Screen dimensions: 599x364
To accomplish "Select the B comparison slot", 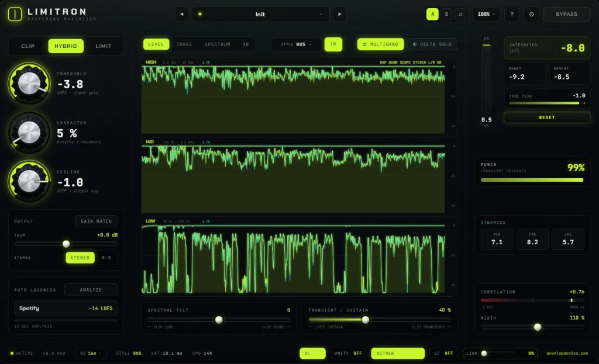I will [x=446, y=14].
